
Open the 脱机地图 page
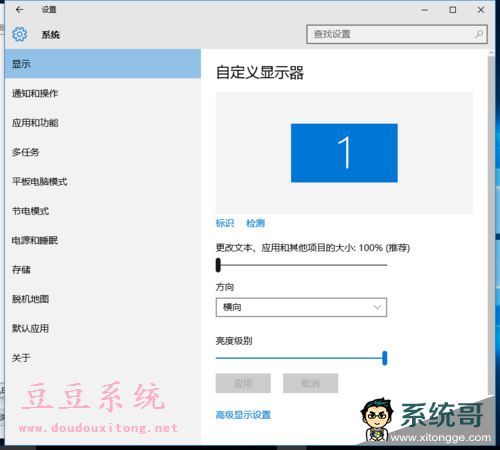coord(103,299)
